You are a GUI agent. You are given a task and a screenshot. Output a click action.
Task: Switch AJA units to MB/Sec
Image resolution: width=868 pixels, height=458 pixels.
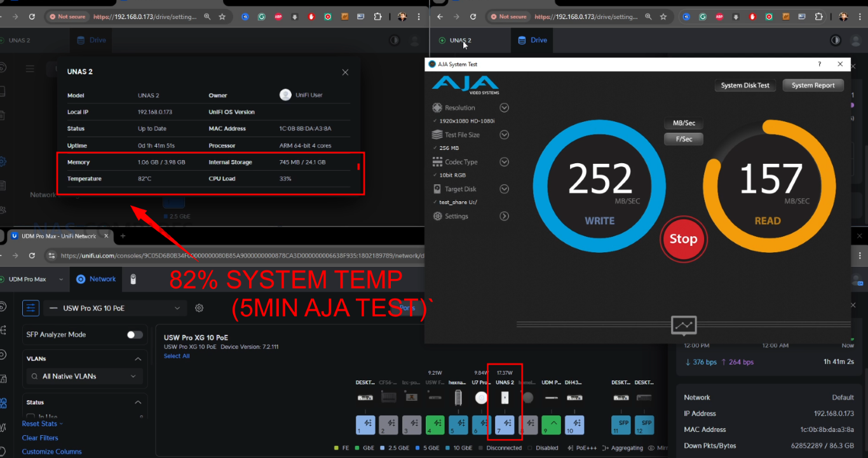(x=684, y=123)
